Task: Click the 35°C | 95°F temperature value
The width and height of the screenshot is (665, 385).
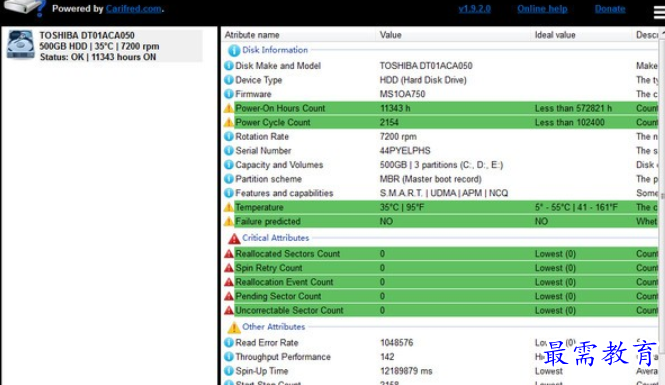Action: 401,207
